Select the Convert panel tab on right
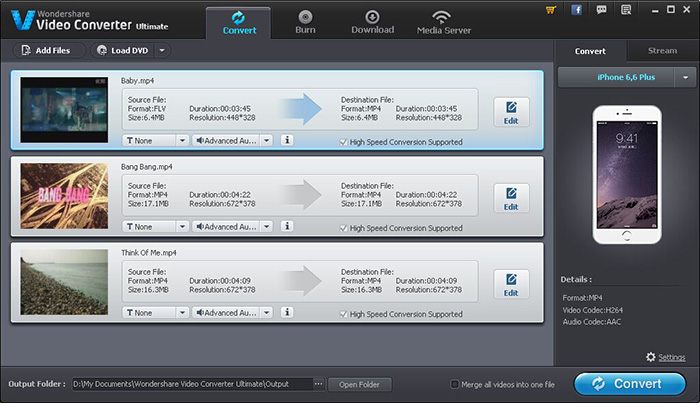 590,51
